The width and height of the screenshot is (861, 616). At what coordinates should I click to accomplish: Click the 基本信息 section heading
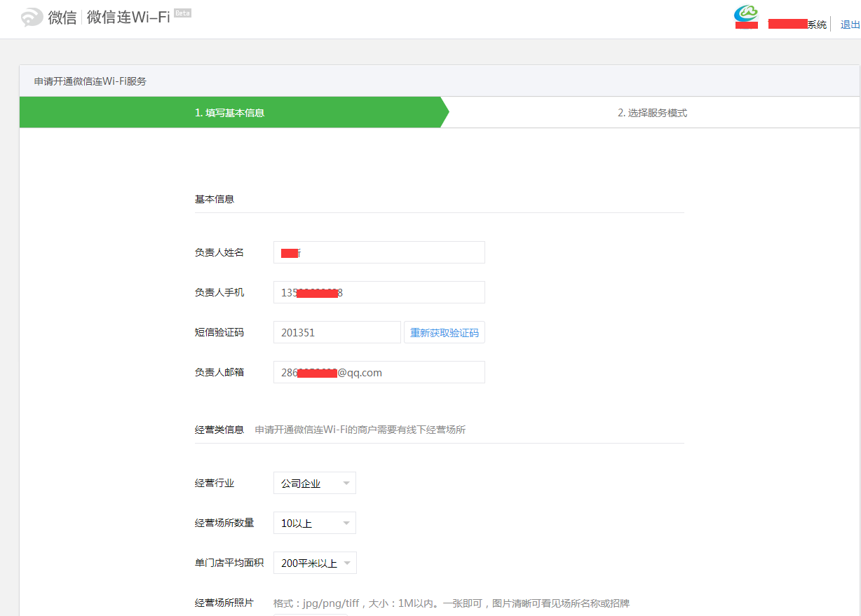(x=215, y=199)
